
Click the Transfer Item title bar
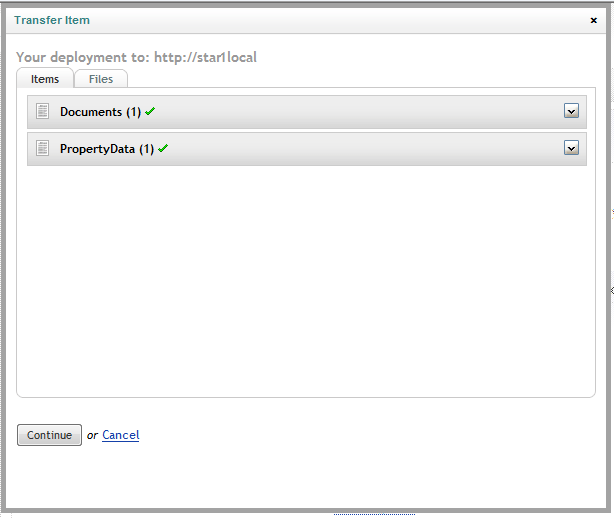(x=305, y=20)
